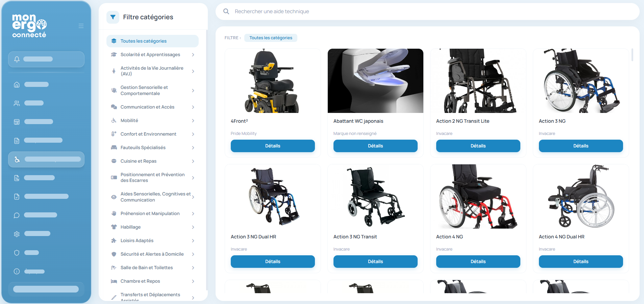Select the users icon in sidebar
This screenshot has width=644, height=304.
tap(17, 103)
